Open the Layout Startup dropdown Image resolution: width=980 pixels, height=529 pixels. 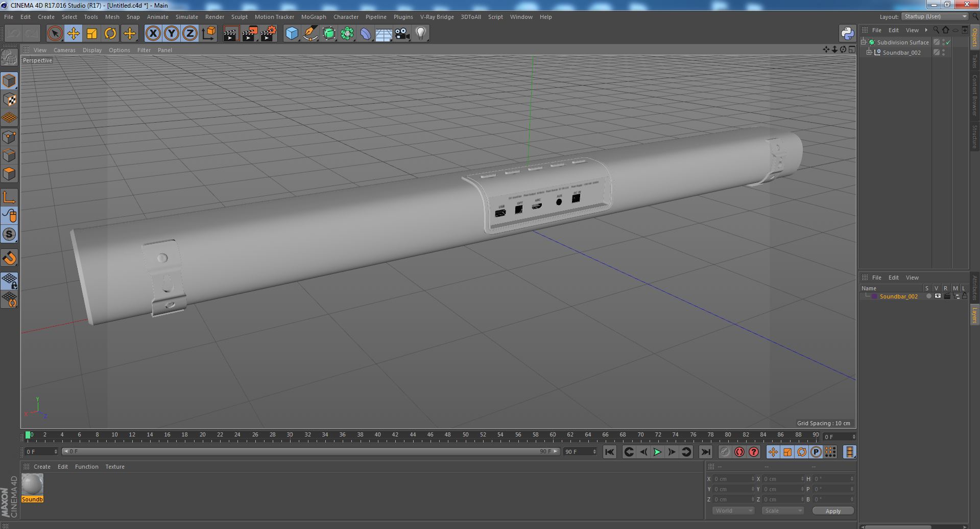(935, 16)
